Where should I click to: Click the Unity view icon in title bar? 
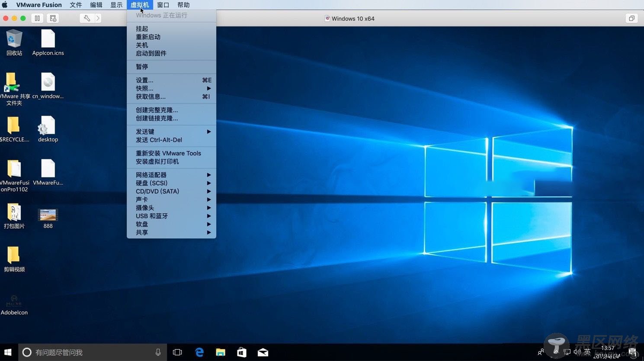click(631, 18)
